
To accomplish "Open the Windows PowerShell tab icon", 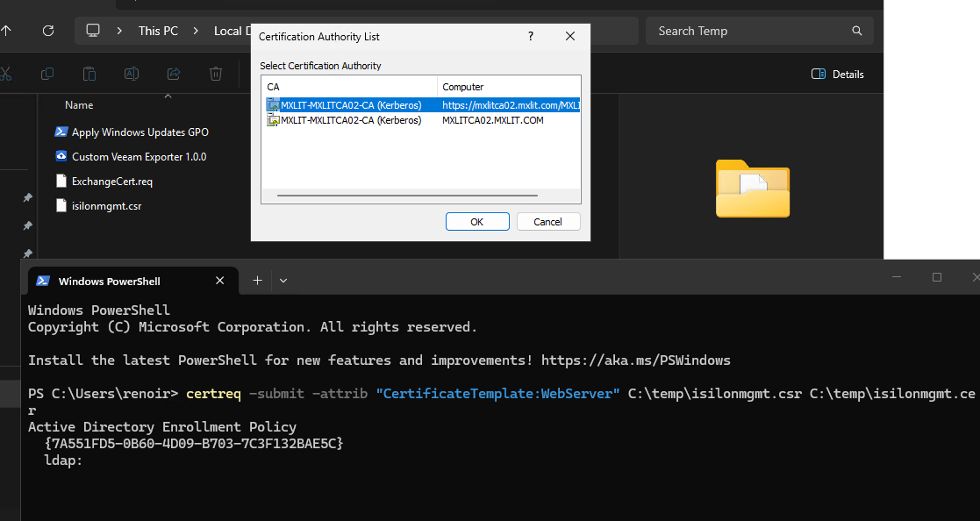I will click(x=42, y=281).
